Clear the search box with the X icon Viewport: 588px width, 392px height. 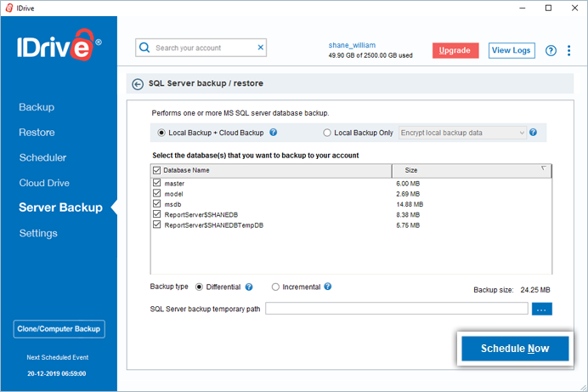[x=261, y=48]
